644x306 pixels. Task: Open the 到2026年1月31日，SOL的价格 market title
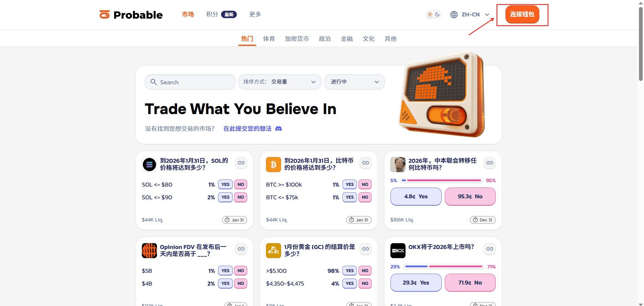194,164
